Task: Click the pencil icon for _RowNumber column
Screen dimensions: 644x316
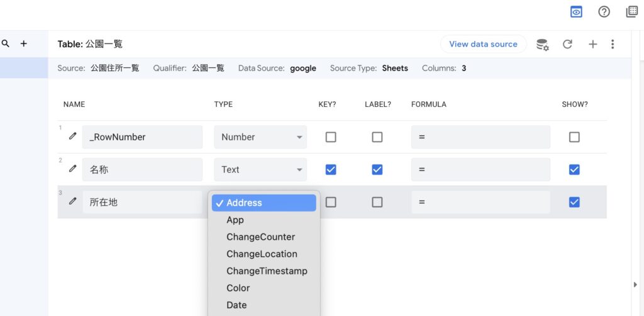Action: click(73, 136)
